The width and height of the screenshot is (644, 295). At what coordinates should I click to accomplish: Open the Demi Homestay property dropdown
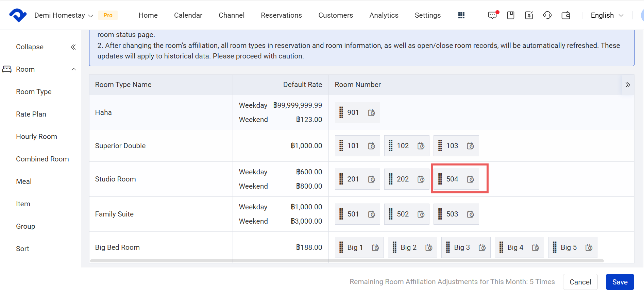point(64,15)
